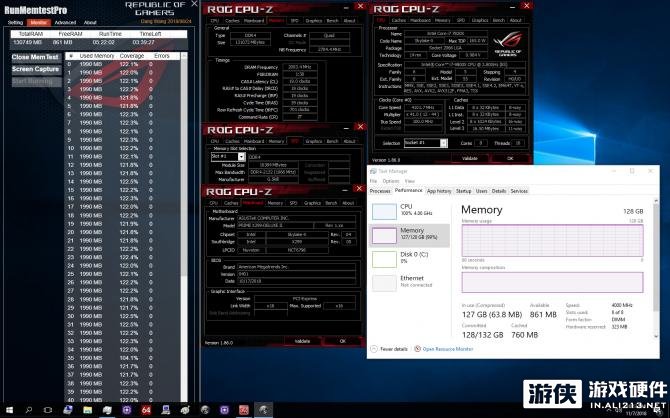The height and width of the screenshot is (418, 670).
Task: Open the Slot #1 dropdown in CPU-Z SPD window
Action: click(241, 157)
